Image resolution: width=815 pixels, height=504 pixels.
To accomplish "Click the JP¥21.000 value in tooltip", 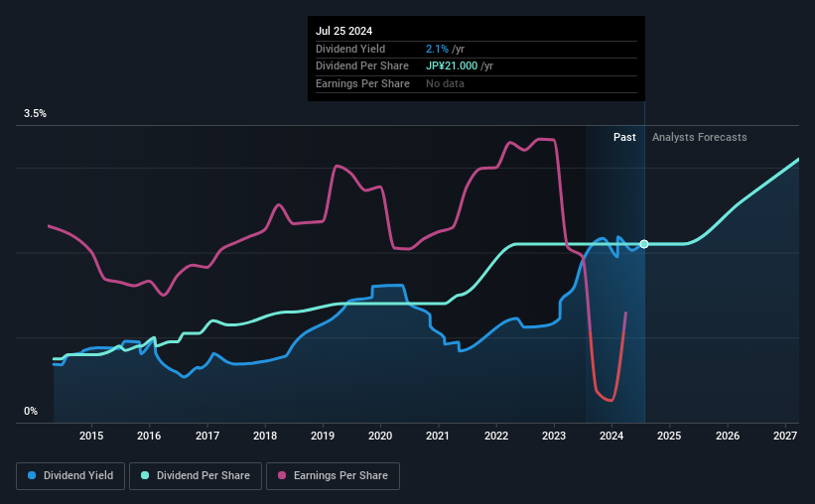I will coord(452,66).
